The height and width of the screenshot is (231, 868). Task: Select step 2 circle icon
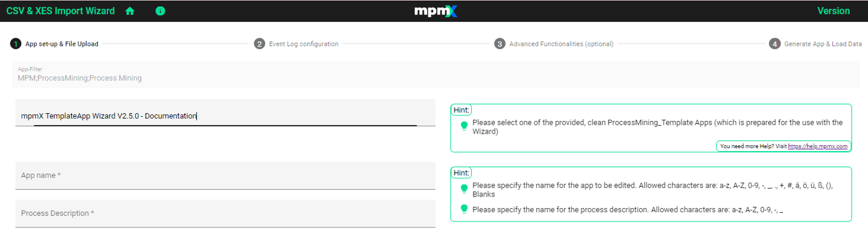point(260,44)
